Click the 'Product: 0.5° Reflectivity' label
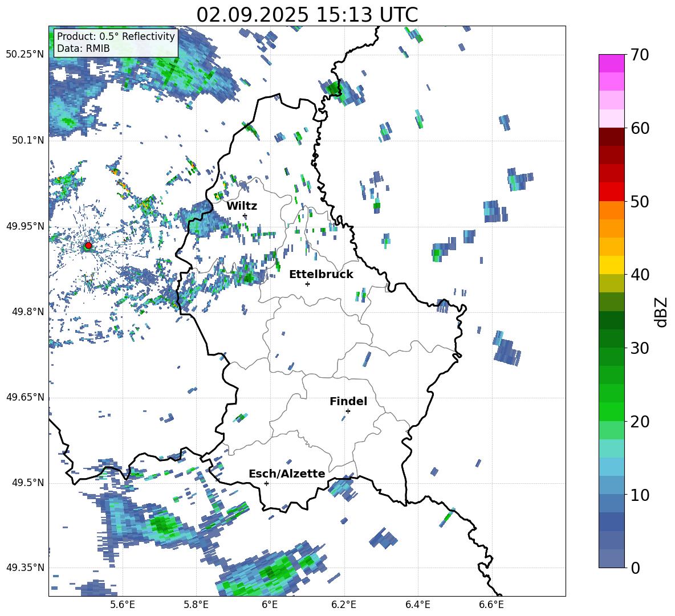The image size is (675, 616). (116, 36)
